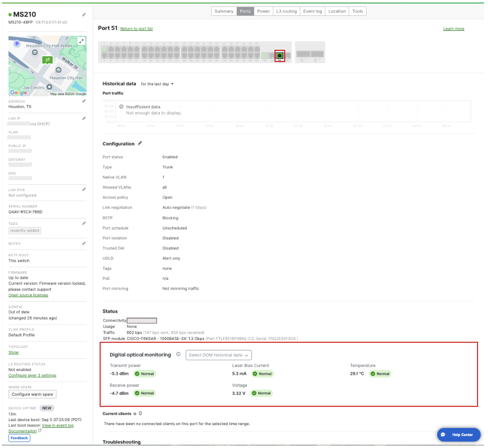Click the Current clients info icon
This screenshot has width=488, height=448.
134,414
